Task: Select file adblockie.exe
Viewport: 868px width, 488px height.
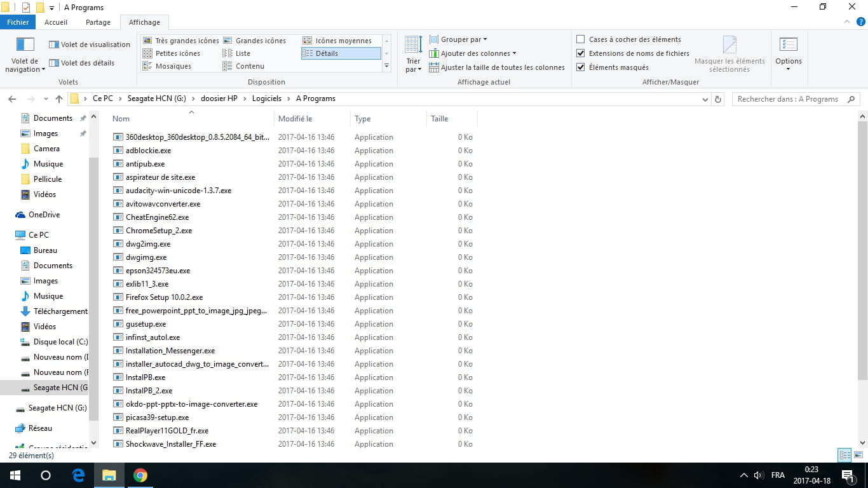Action: point(148,151)
